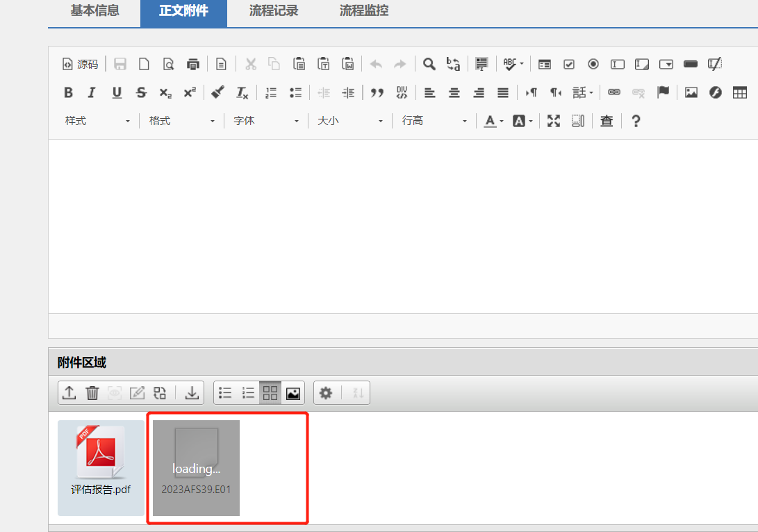Toggle bulleted list in editor
Viewport: 758px width, 532px height.
[x=295, y=92]
